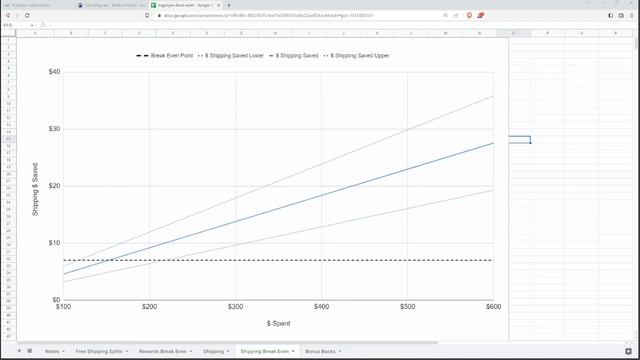Image resolution: width=640 pixels, height=360 pixels.
Task: Select the row 1 header
Action: coord(8,40)
